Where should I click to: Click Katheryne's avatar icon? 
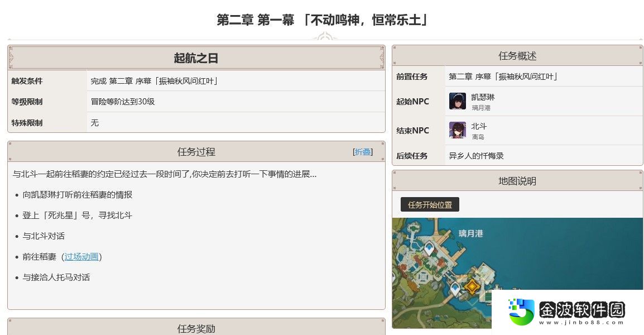pos(457,101)
